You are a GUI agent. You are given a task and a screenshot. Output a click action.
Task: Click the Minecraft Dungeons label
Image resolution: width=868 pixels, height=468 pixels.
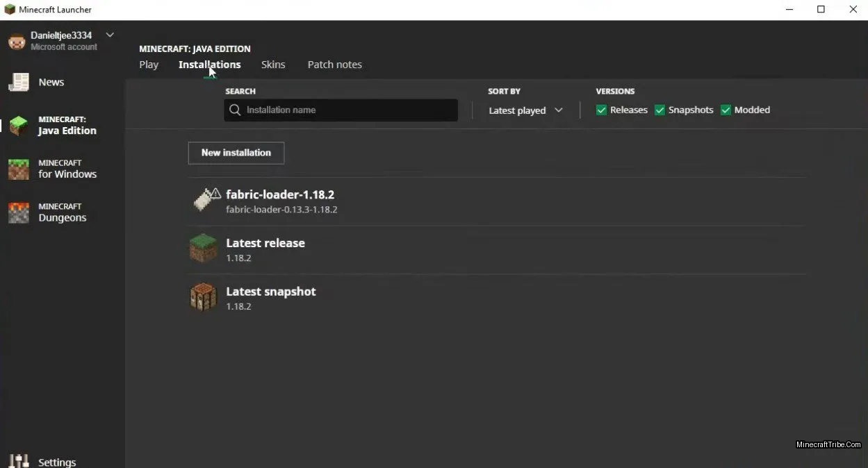(x=63, y=212)
